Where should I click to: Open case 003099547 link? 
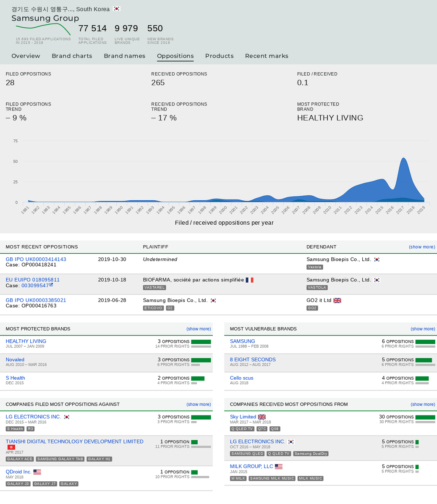tap(35, 285)
